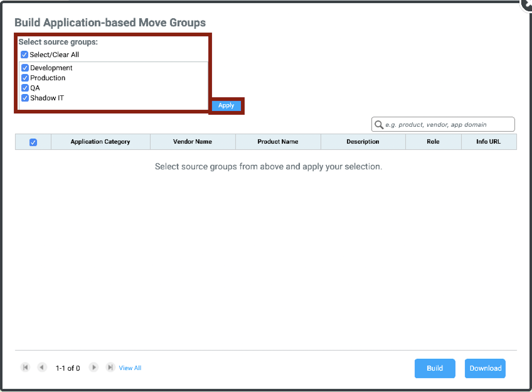532x392 pixels.
Task: Sort by Product Name column header
Action: click(278, 142)
